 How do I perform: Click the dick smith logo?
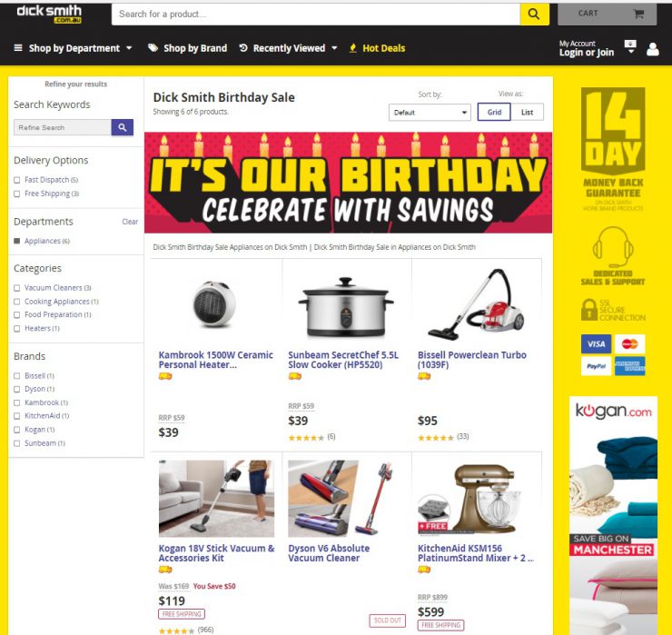49,14
